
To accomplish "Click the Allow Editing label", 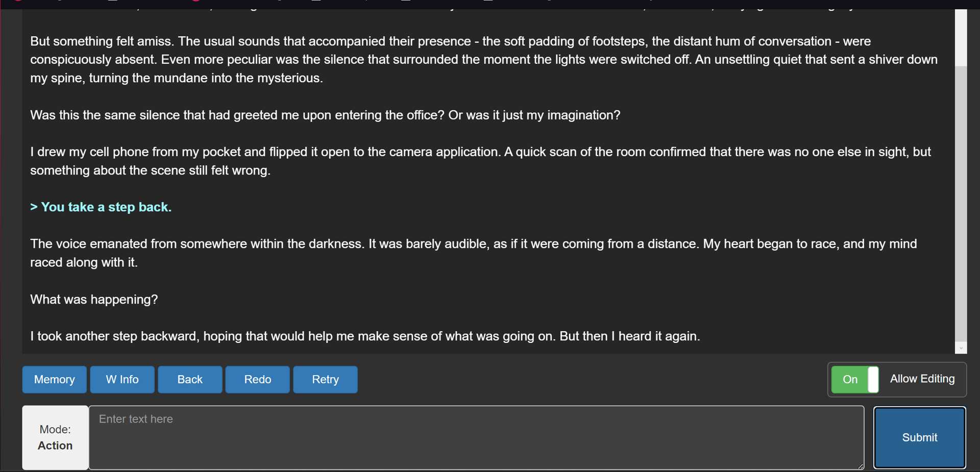I will tap(922, 379).
